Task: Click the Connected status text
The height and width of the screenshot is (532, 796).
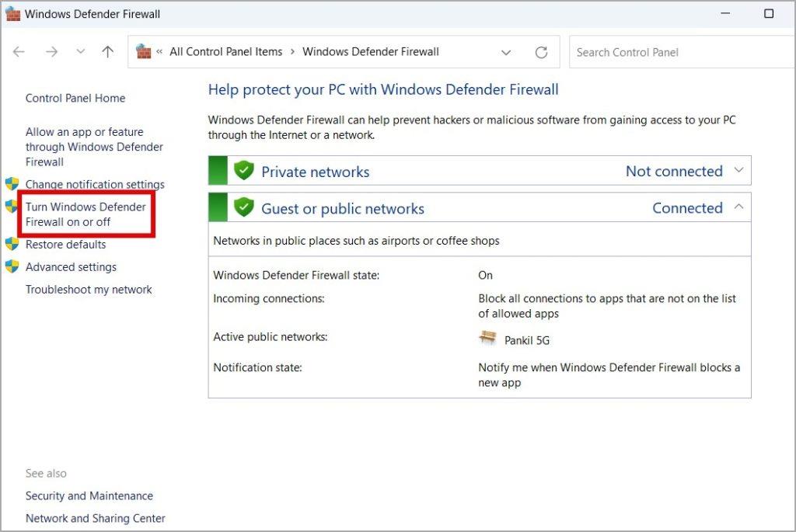Action: click(x=687, y=207)
